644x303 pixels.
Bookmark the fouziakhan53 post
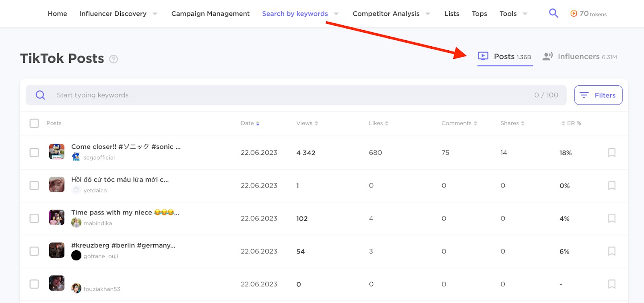[612, 284]
